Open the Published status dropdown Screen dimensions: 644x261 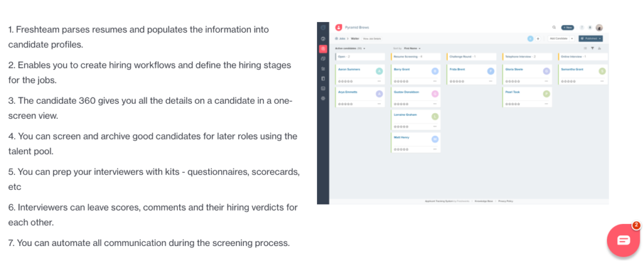(591, 38)
